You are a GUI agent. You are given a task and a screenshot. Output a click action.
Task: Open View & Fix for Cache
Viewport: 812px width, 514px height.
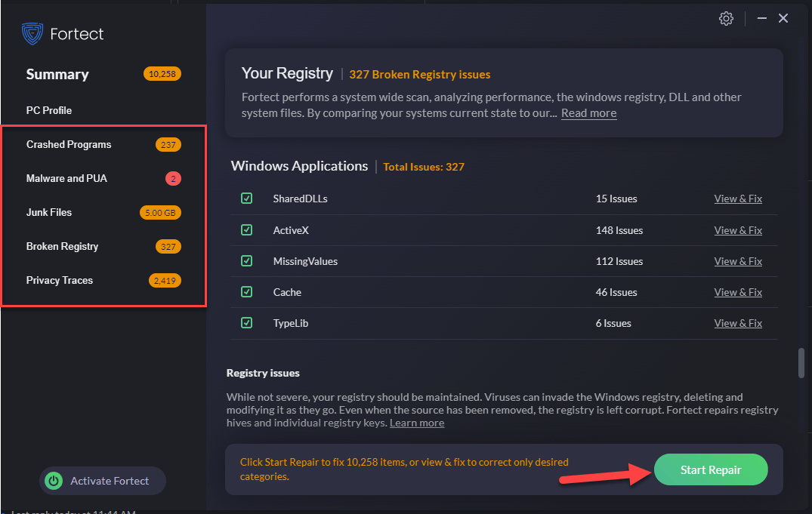tap(737, 292)
